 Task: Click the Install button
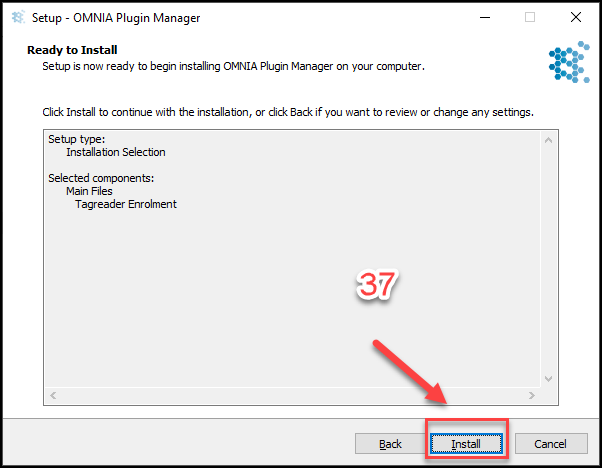coord(466,444)
